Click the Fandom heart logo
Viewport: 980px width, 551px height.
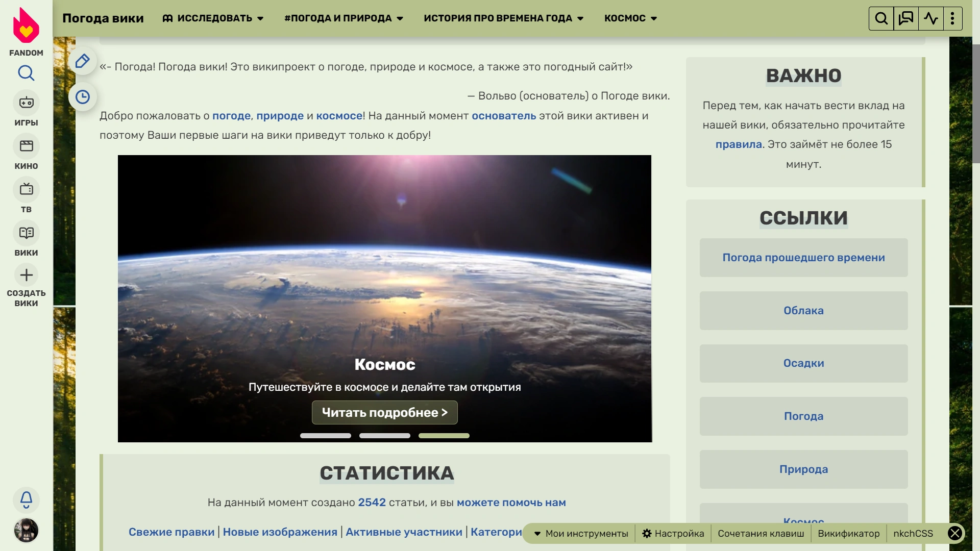pyautogui.click(x=26, y=27)
